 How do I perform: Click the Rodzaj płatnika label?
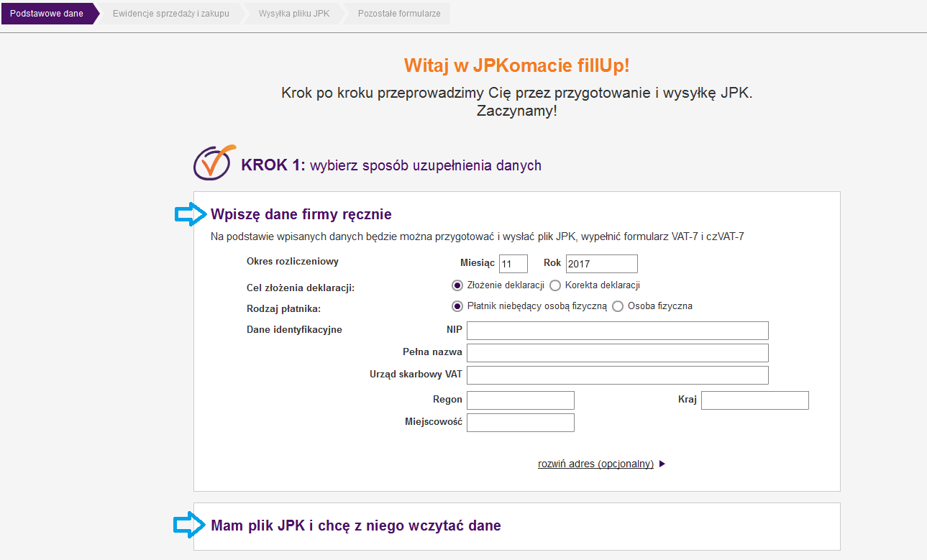point(283,308)
